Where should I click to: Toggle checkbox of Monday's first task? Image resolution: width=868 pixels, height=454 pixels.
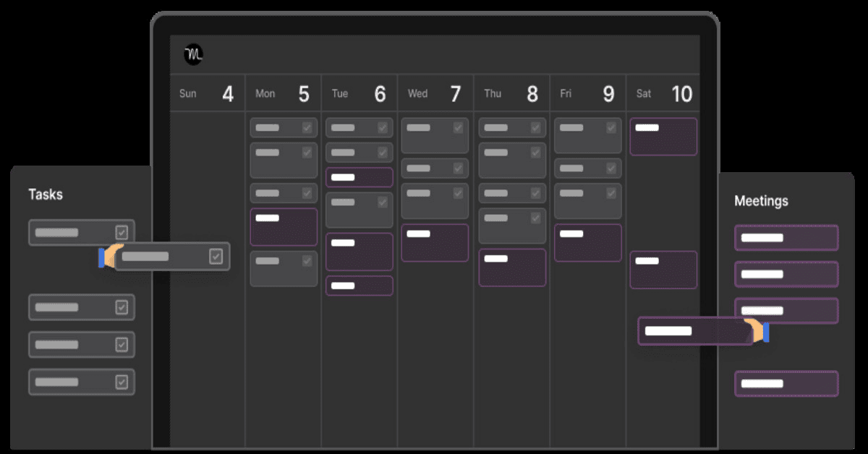point(307,128)
